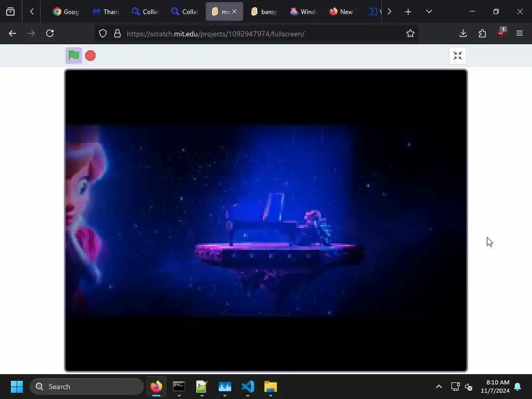Click the Scratch project stage
The height and width of the screenshot is (399, 532).
tap(266, 220)
